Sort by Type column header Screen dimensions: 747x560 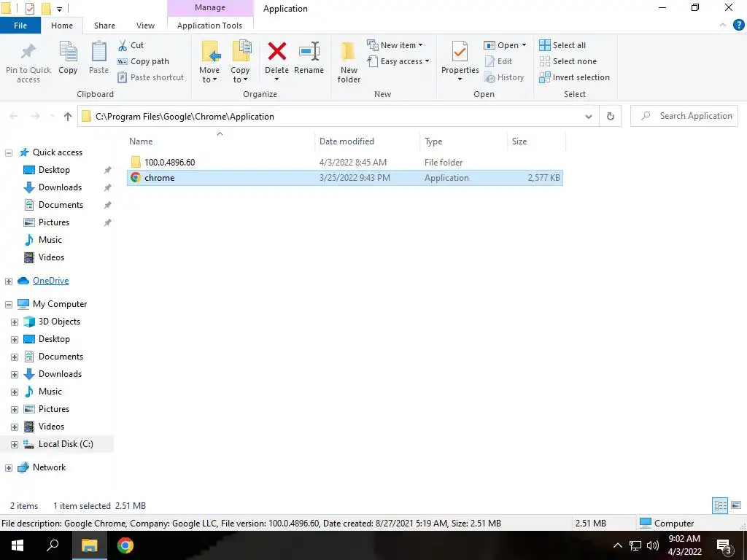(x=433, y=141)
